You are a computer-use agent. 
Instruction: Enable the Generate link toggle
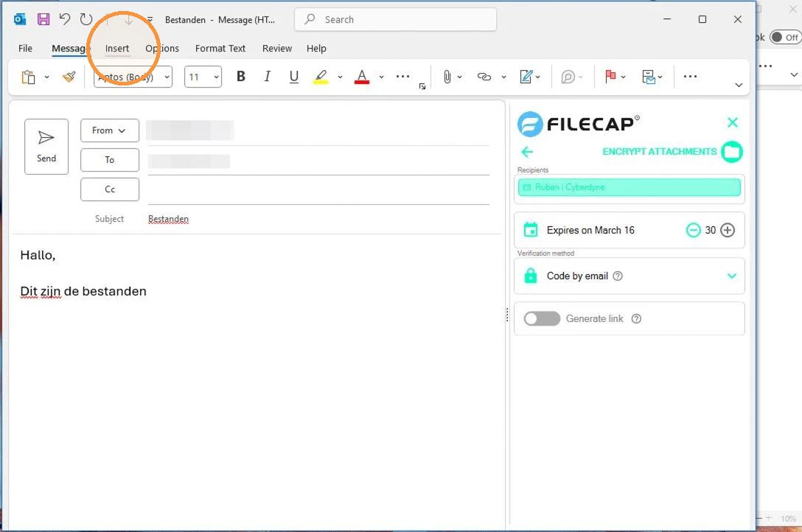pyautogui.click(x=543, y=319)
